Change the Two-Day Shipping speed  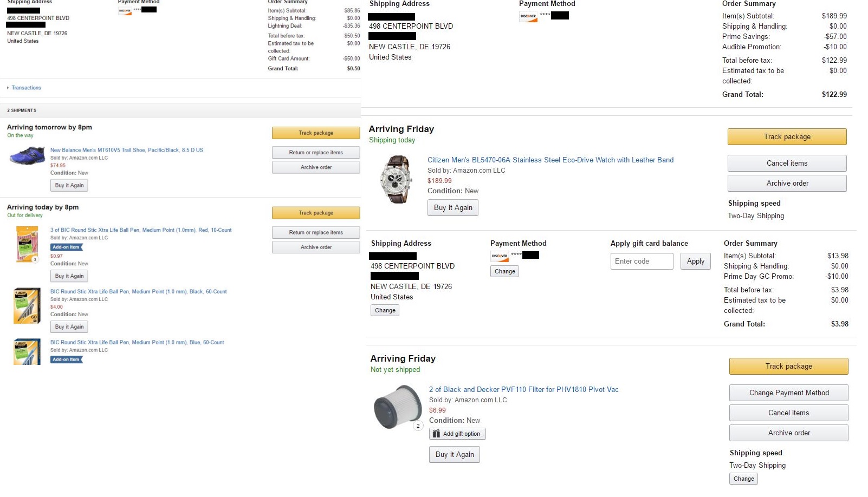(743, 479)
